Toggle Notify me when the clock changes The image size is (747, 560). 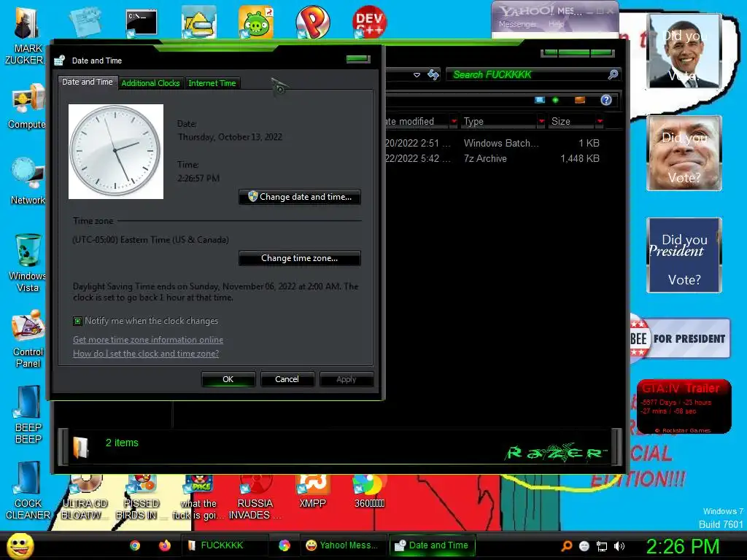tap(77, 321)
